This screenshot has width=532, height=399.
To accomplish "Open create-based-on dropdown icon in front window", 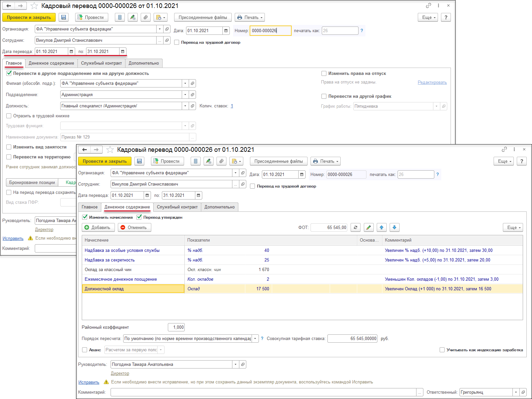I will tap(236, 161).
